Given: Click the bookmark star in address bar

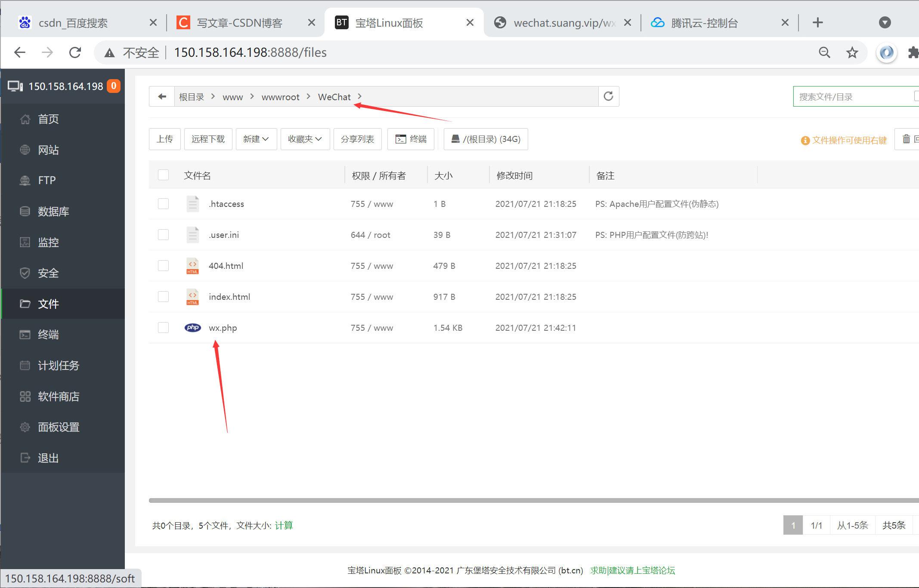Looking at the screenshot, I should (852, 52).
